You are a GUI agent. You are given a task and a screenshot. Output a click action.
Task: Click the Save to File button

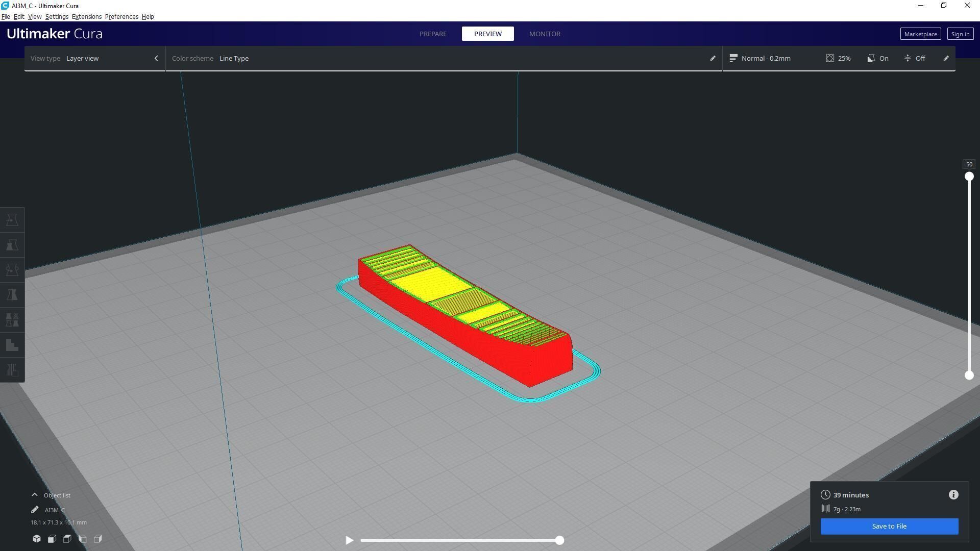[x=889, y=526]
